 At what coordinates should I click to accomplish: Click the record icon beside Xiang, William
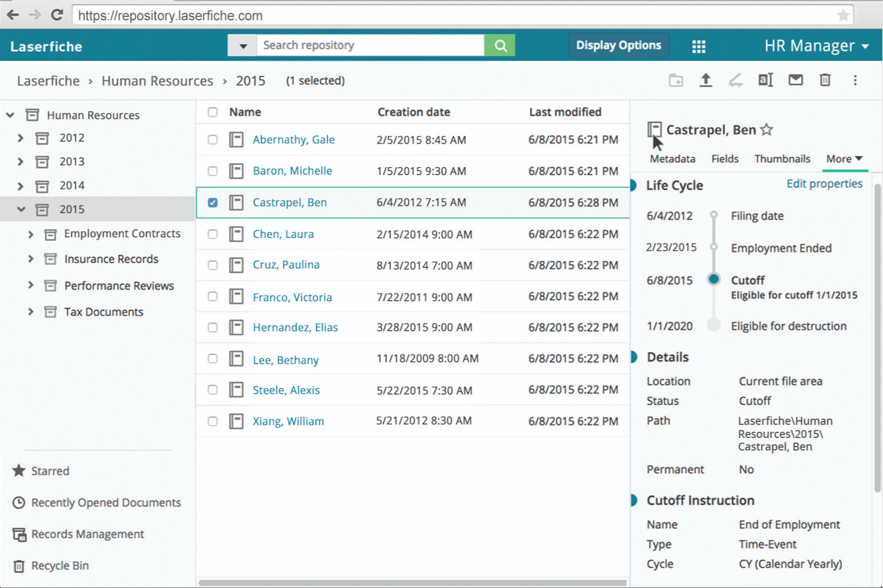pyautogui.click(x=236, y=421)
